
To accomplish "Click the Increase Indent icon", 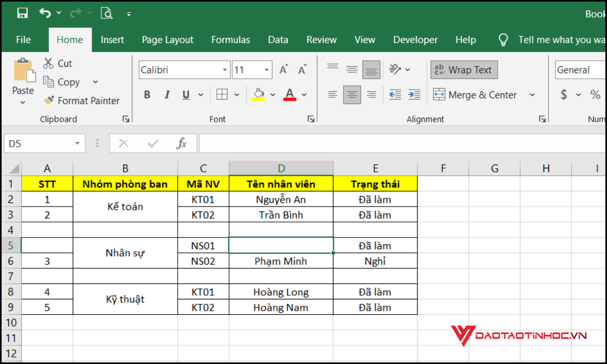I will pos(414,95).
